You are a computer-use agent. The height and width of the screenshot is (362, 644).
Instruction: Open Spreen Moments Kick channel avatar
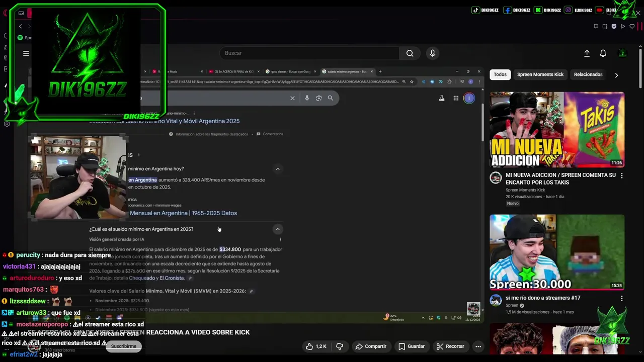496,177
